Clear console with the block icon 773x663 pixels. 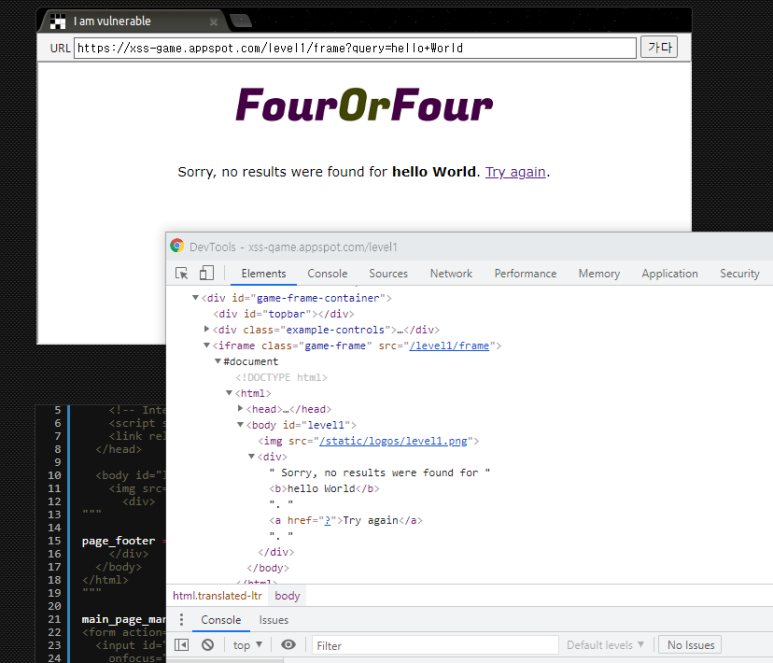(x=208, y=645)
